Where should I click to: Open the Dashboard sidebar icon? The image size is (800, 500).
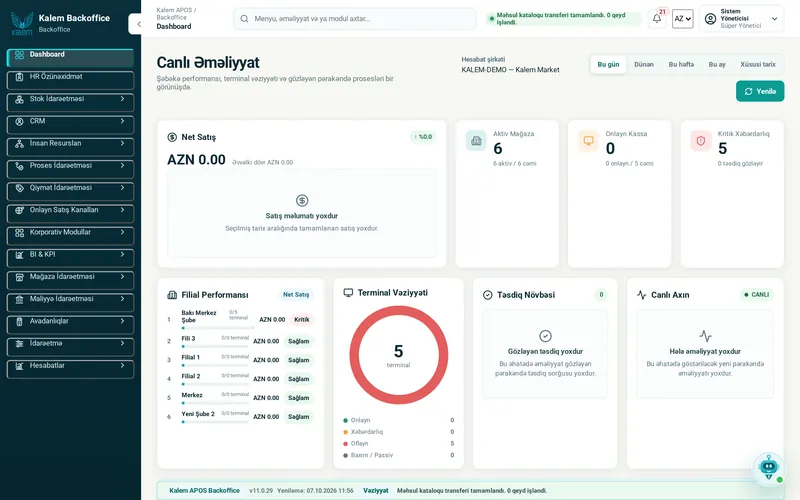click(x=19, y=55)
